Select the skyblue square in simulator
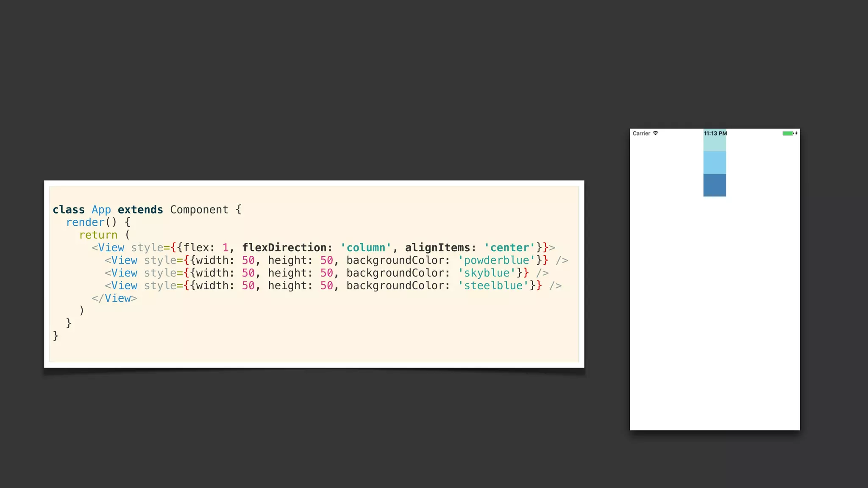 tap(715, 163)
